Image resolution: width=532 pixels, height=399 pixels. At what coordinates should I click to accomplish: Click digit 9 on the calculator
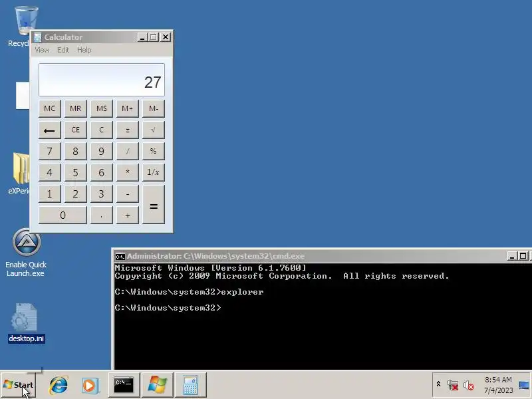pyautogui.click(x=102, y=152)
